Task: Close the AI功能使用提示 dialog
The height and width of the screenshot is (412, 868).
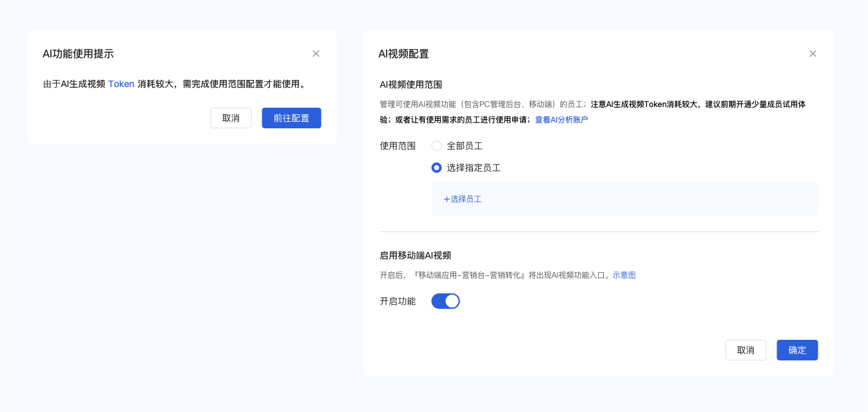Action: (316, 54)
